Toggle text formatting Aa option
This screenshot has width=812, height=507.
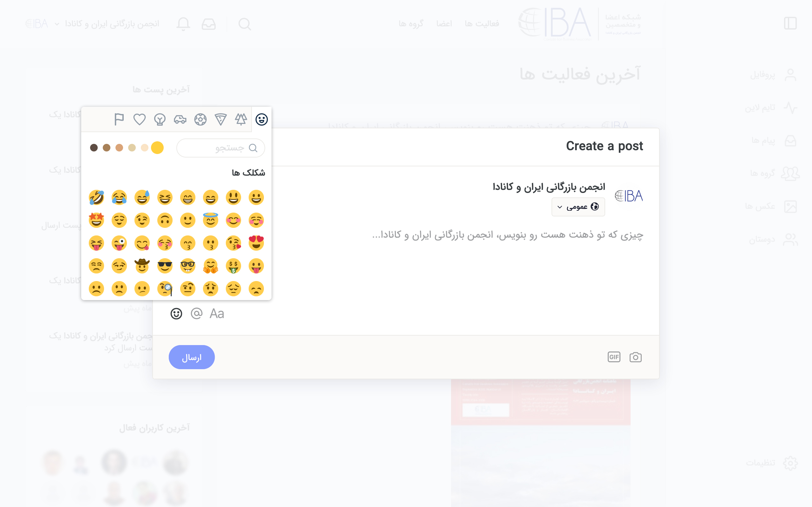[x=217, y=313]
